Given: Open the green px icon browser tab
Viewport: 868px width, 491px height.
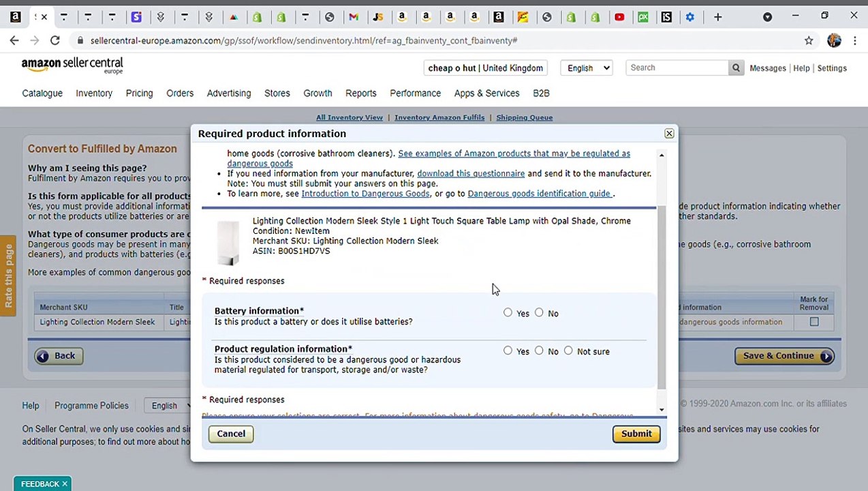Looking at the screenshot, I should point(643,17).
